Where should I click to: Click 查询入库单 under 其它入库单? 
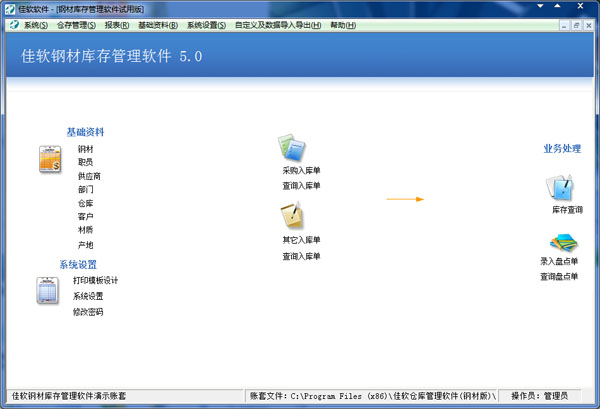coord(301,256)
